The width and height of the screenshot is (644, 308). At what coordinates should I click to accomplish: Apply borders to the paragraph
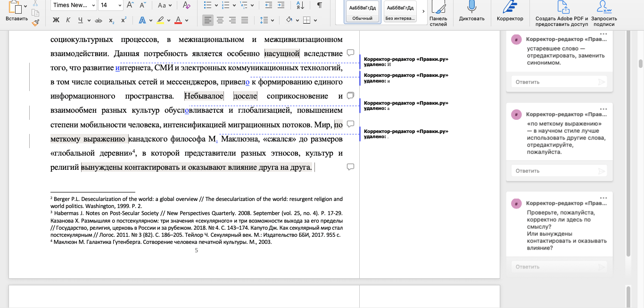click(306, 20)
